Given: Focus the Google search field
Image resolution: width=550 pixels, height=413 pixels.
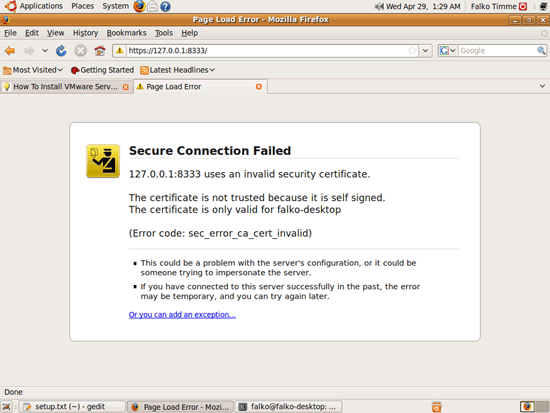Looking at the screenshot, I should click(x=497, y=51).
